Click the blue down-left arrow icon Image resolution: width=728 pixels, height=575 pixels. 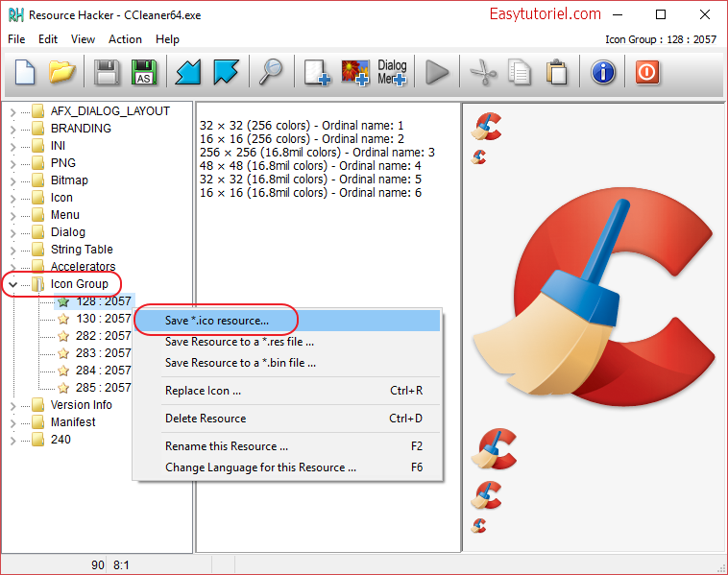188,72
